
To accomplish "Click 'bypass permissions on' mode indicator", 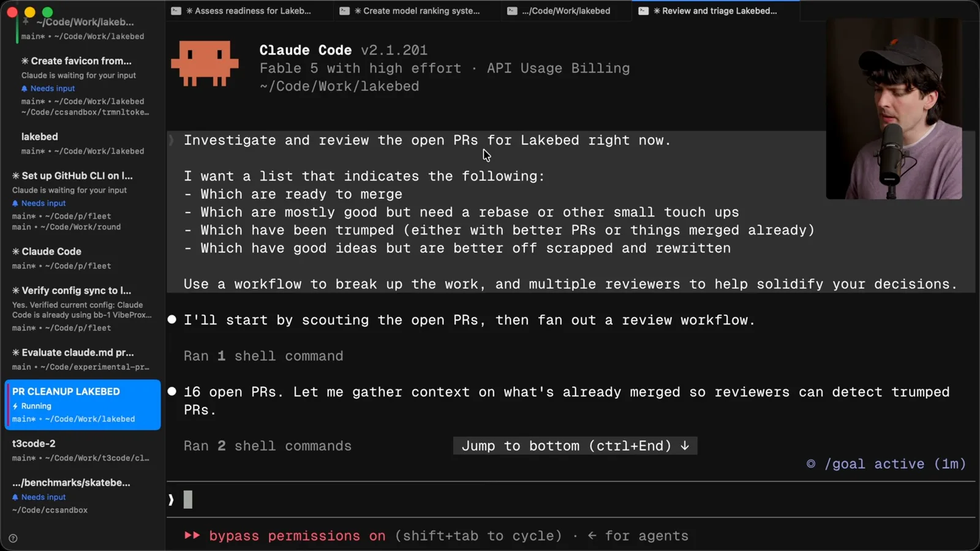I will tap(297, 536).
